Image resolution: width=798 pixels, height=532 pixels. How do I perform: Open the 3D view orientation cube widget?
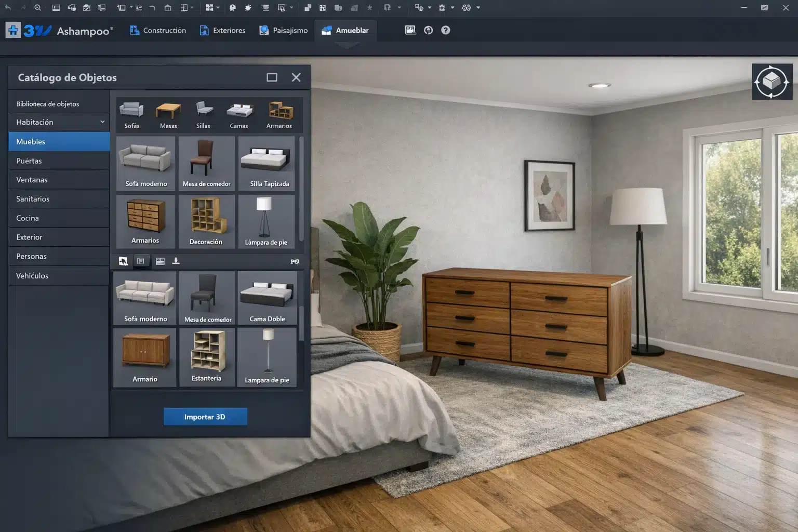[x=772, y=81]
